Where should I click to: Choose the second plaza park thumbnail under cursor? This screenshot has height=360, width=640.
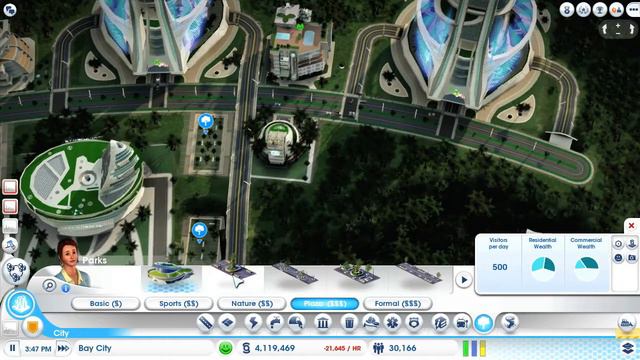233,276
